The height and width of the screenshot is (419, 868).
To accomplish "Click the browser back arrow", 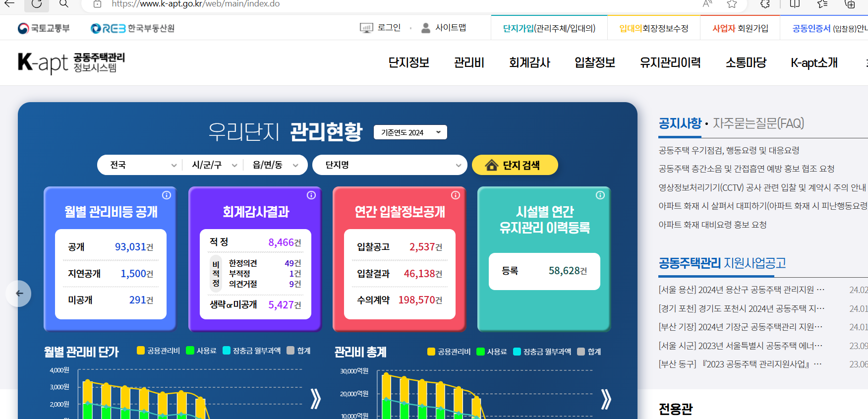I will pos(9,4).
